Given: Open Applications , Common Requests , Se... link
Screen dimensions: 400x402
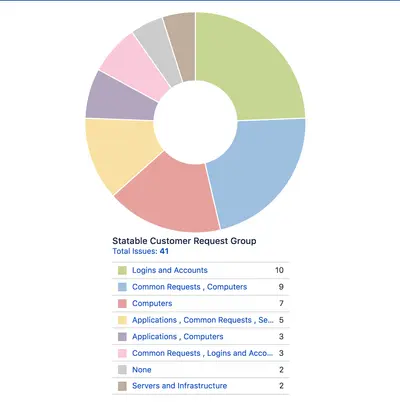Looking at the screenshot, I should coord(203,320).
